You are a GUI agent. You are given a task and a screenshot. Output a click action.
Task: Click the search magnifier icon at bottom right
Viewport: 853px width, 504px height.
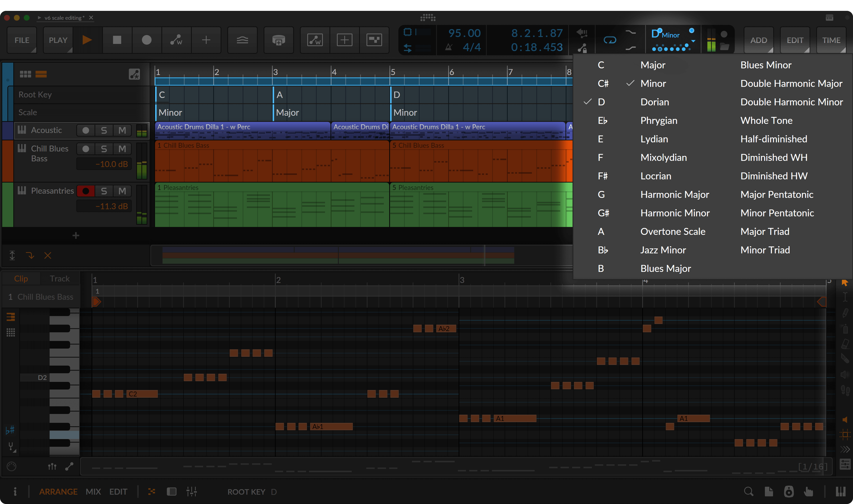pyautogui.click(x=748, y=491)
